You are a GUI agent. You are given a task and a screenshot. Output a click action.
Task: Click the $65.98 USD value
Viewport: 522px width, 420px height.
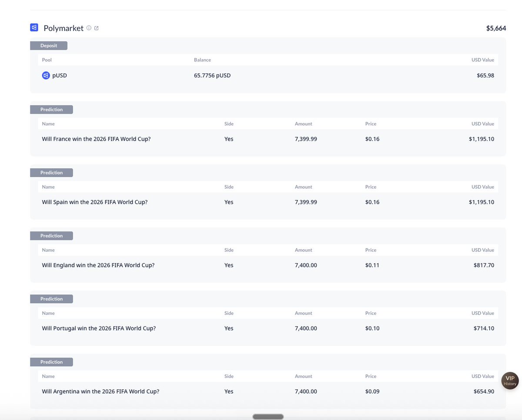[485, 75]
